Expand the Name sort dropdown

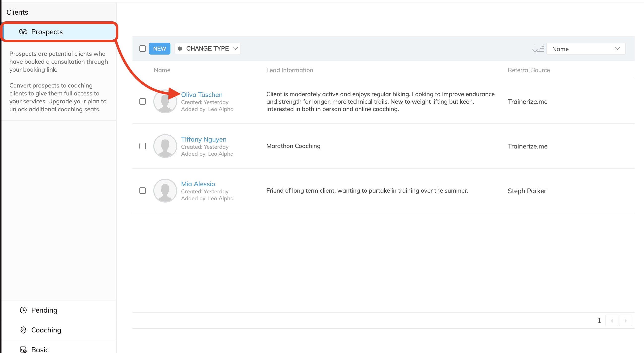585,49
